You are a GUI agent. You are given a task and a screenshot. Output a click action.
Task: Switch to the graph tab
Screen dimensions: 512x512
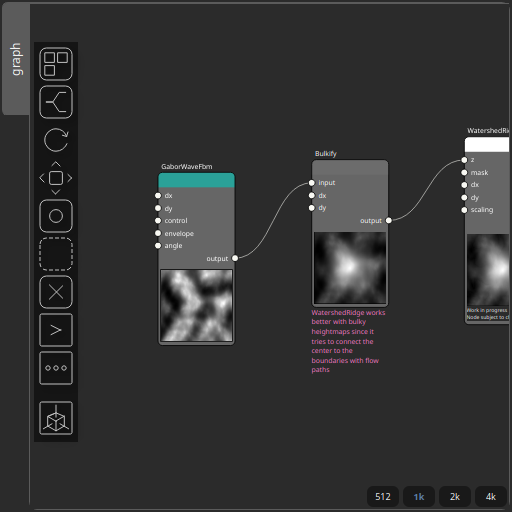pos(16,59)
